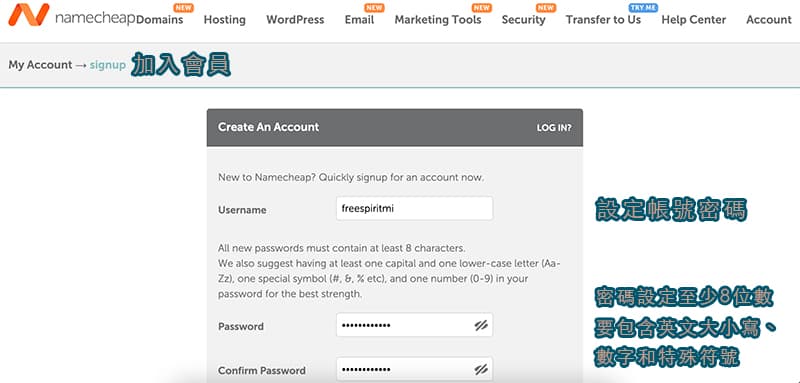800x383 pixels.
Task: Toggle visibility of Password field
Action: [481, 325]
